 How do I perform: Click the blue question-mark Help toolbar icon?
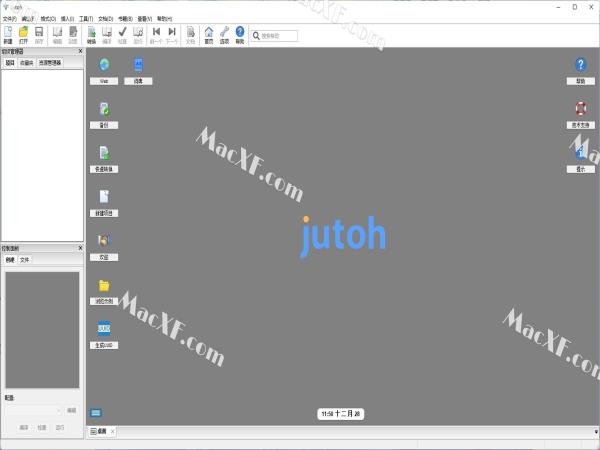(240, 35)
